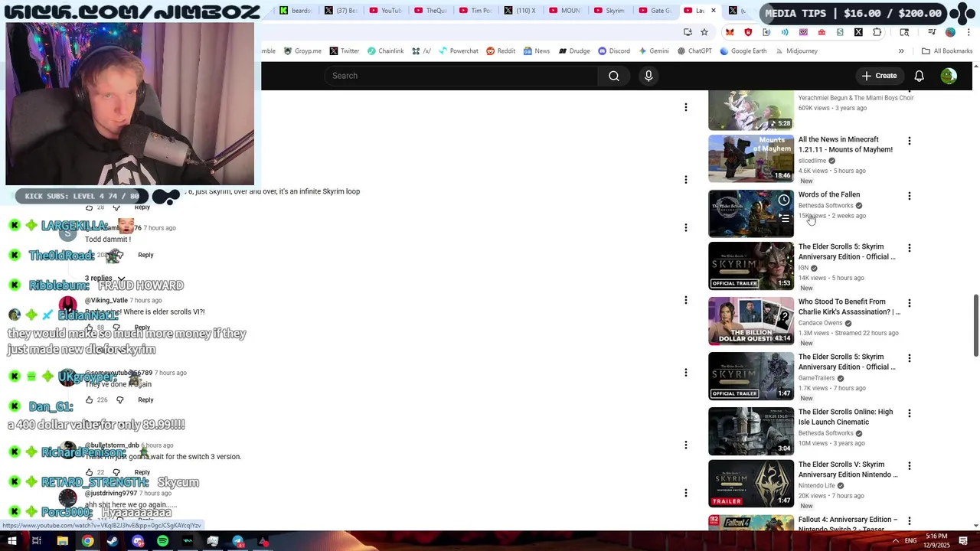980x551 pixels.
Task: Open options for High Isle Launch Cinematic
Action: click(x=909, y=413)
